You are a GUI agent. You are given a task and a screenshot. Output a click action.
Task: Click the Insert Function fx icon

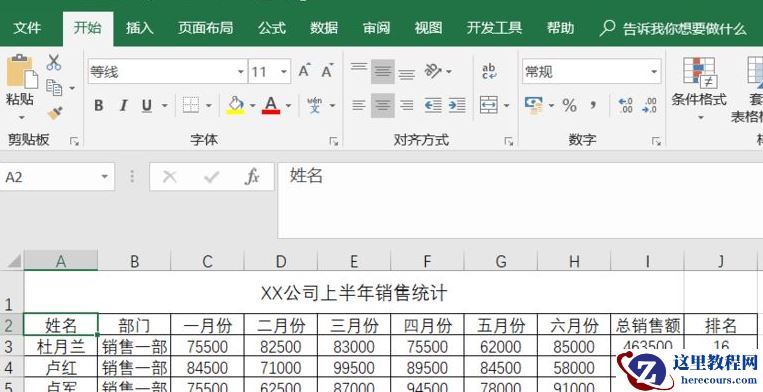[x=252, y=177]
